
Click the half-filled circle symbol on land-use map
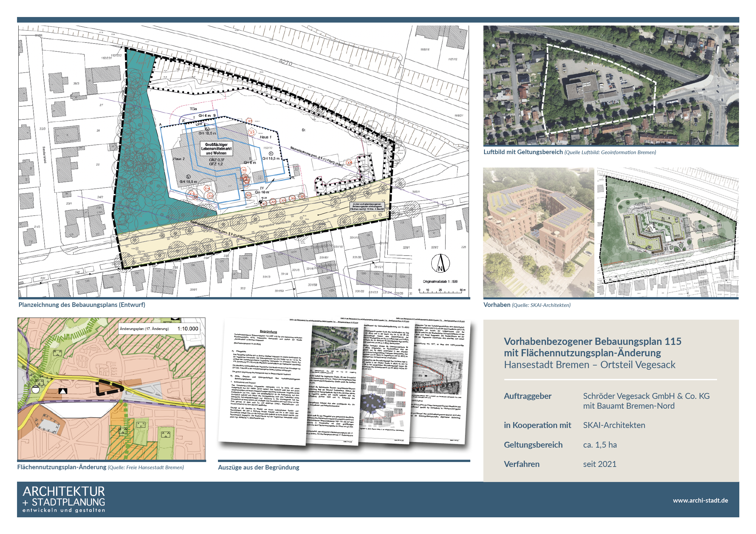pos(36,389)
